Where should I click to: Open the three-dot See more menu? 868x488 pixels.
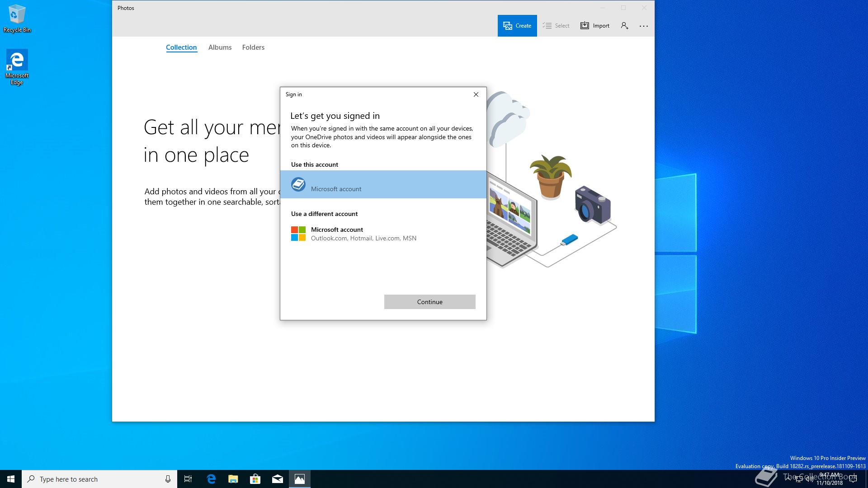(644, 26)
